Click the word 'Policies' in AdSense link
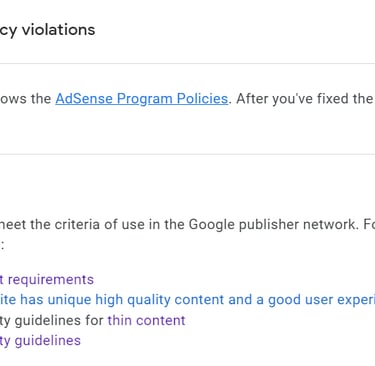The height and width of the screenshot is (366, 375). (x=202, y=99)
